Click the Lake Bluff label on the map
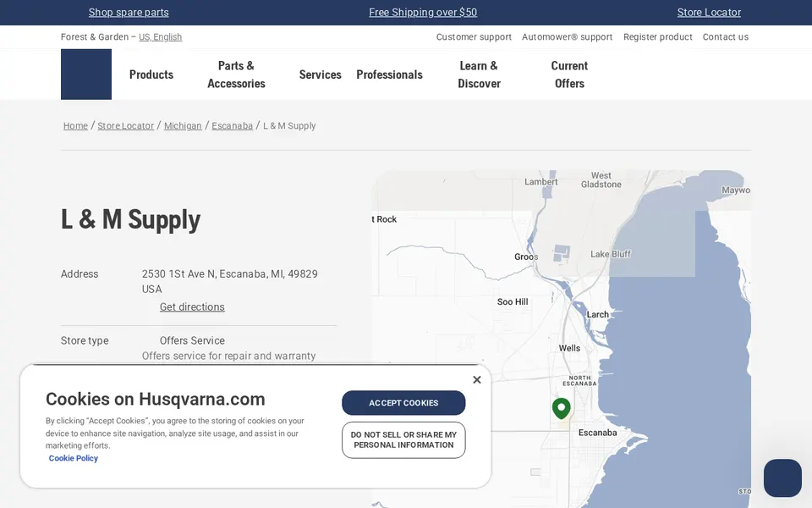 611,254
